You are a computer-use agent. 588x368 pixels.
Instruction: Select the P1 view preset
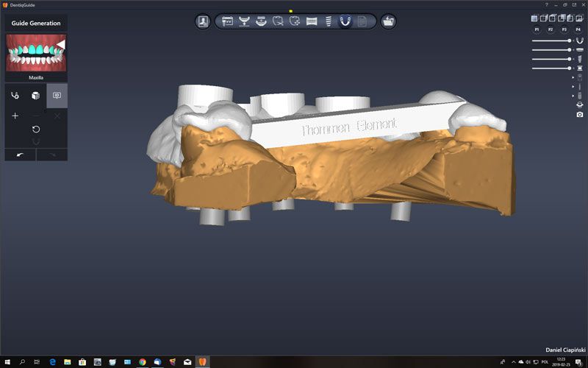pos(537,29)
